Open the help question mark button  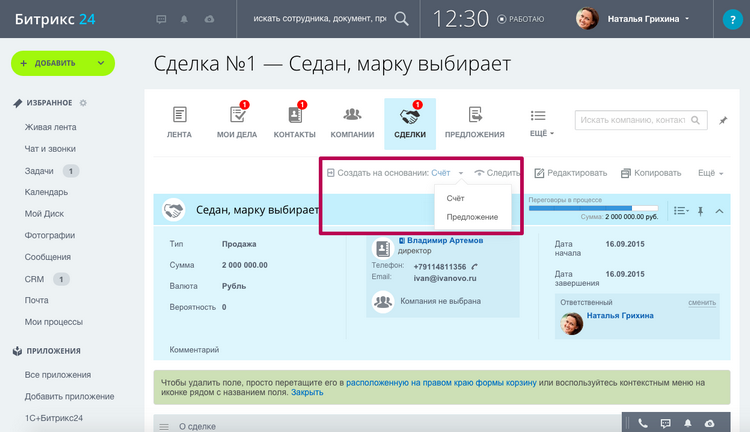pyautogui.click(x=732, y=19)
